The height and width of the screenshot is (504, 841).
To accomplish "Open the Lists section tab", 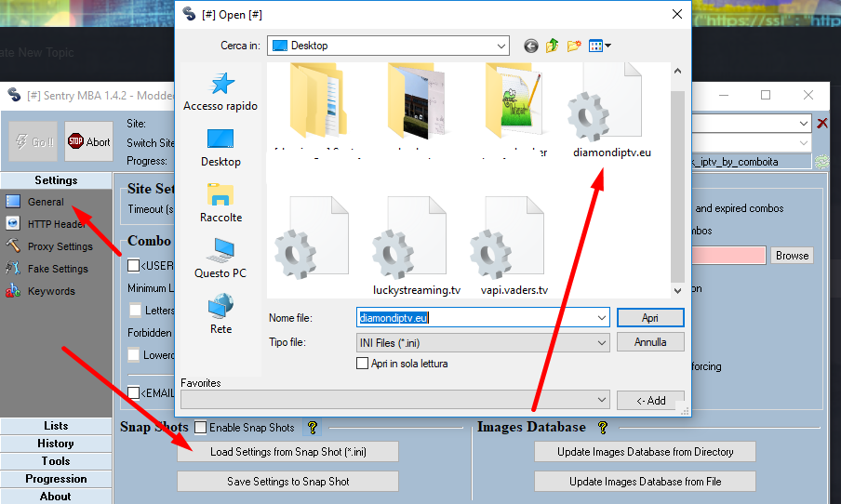I will (x=56, y=426).
